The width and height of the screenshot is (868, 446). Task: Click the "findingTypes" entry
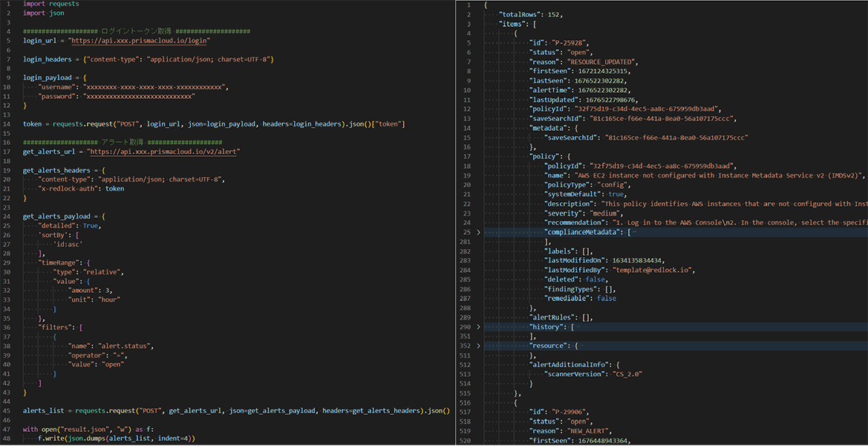point(580,288)
